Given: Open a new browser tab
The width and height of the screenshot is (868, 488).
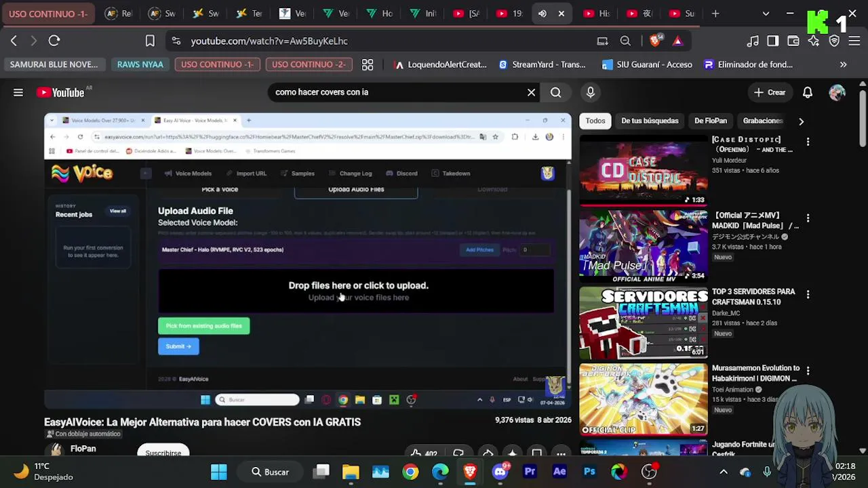Looking at the screenshot, I should pyautogui.click(x=715, y=14).
